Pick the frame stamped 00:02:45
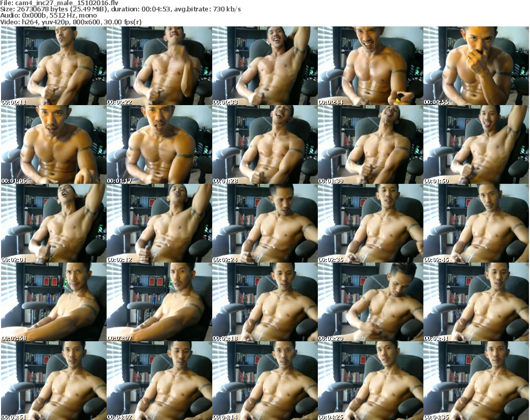Image resolution: width=530 pixels, height=420 pixels. [476, 224]
